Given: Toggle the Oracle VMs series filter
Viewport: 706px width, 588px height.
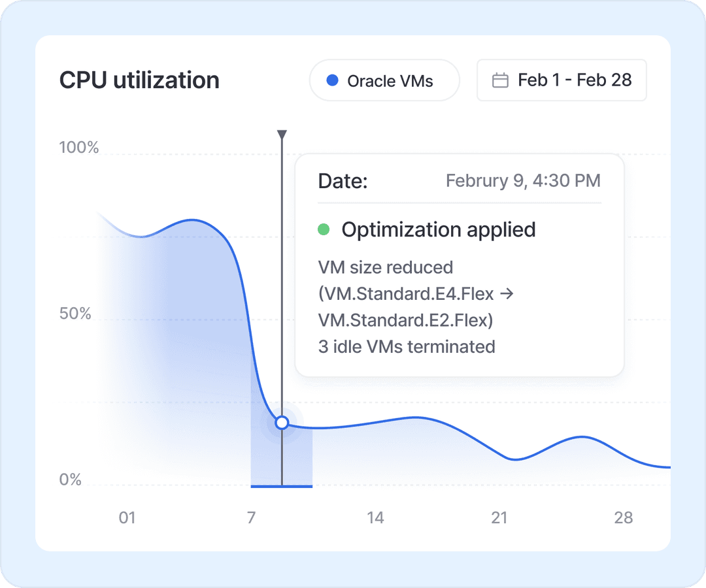Looking at the screenshot, I should (x=384, y=80).
